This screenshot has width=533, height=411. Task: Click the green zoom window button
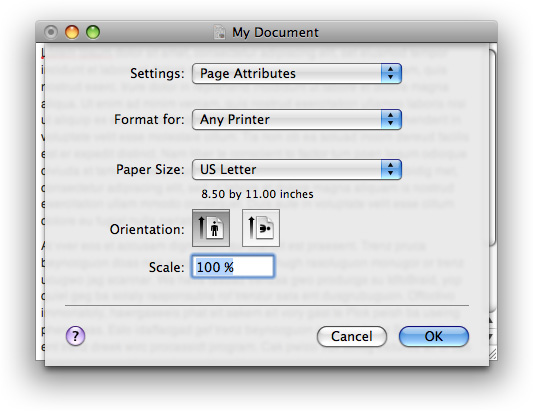(x=93, y=32)
